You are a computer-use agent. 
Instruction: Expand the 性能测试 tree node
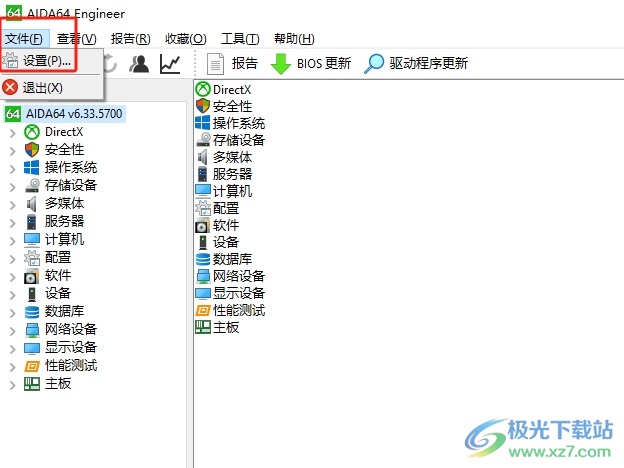click(13, 367)
